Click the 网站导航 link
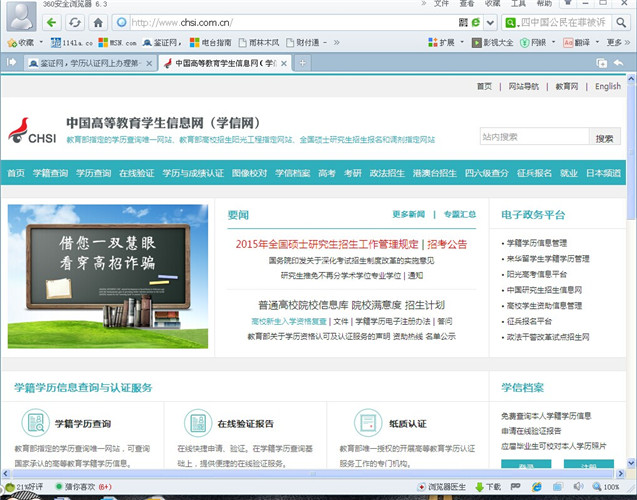This screenshot has height=500, width=637. coord(524,86)
